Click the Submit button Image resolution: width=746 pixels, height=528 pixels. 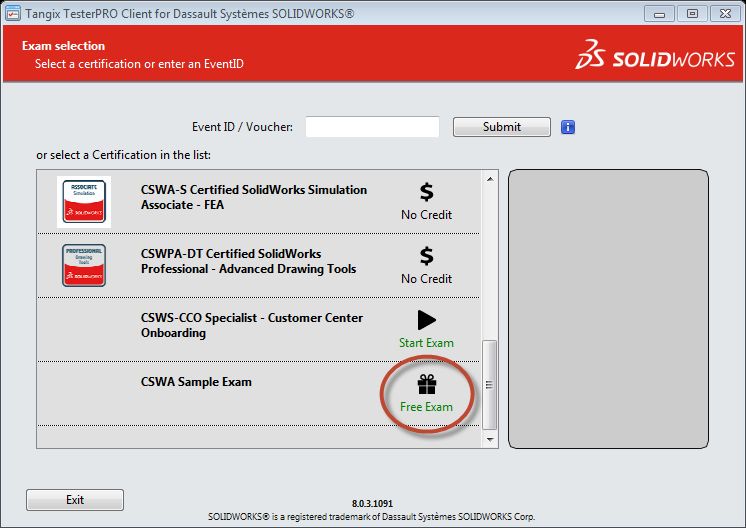pyautogui.click(x=502, y=127)
